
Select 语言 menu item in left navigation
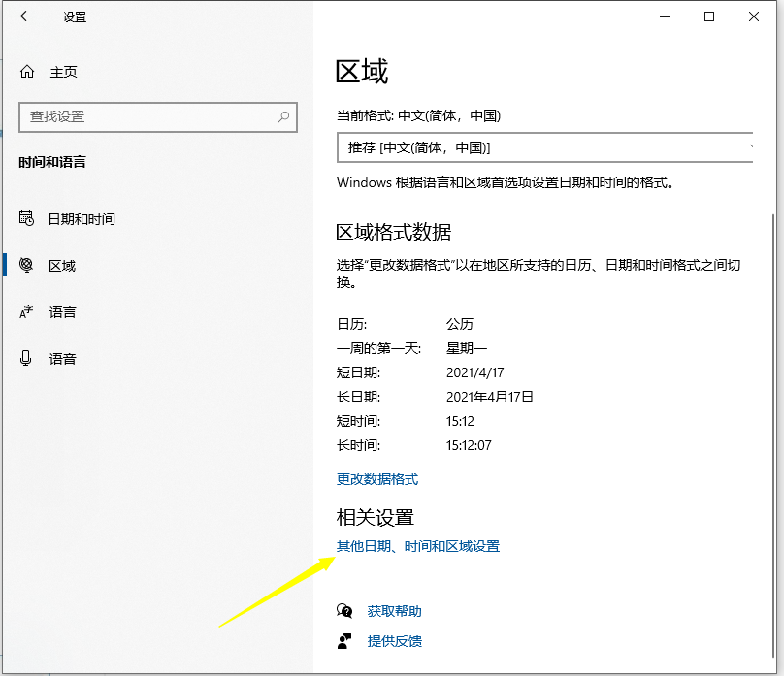62,311
